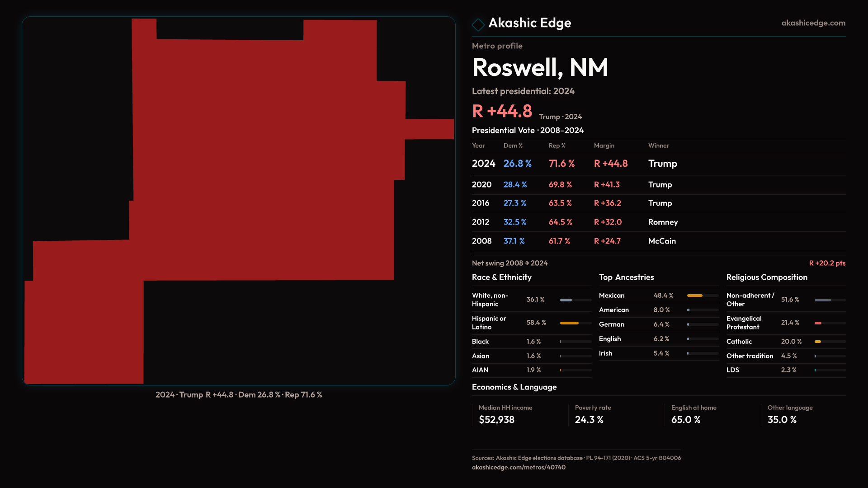This screenshot has width=868, height=488.
Task: Click the Median HH income value
Action: (496, 420)
